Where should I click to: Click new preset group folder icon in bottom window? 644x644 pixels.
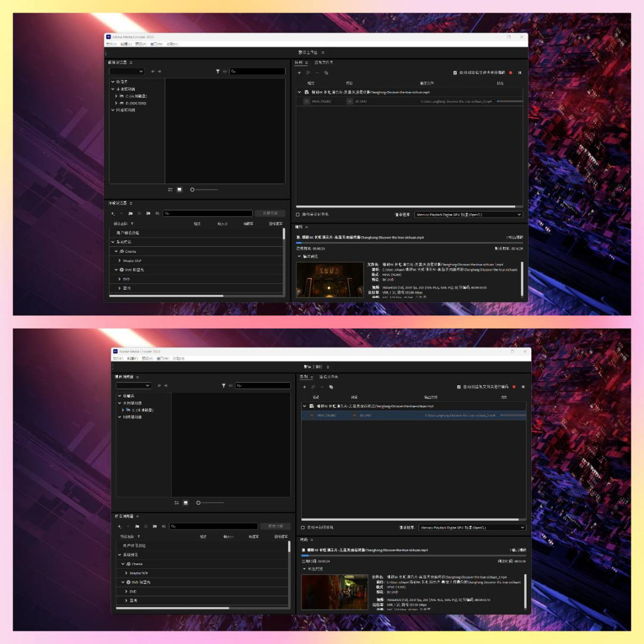pyautogui.click(x=137, y=526)
